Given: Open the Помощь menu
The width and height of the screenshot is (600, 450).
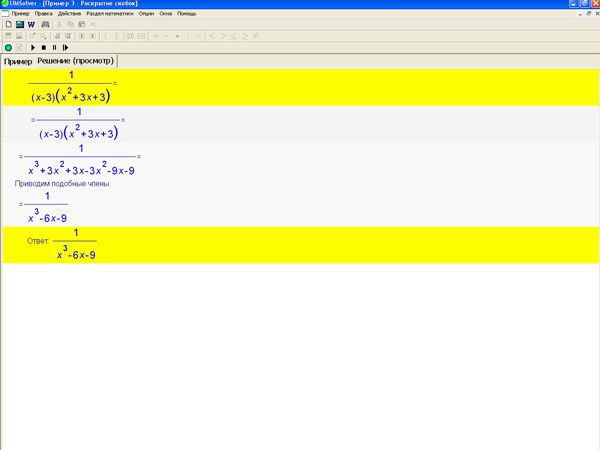Looking at the screenshot, I should pyautogui.click(x=187, y=13).
